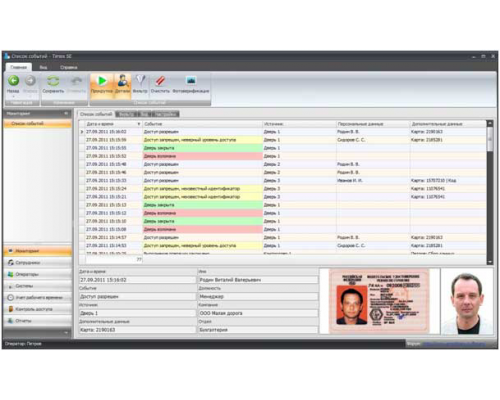The image size is (500, 400).
Task: Toggle Прокрутка auto-scroll play icon
Action: (102, 81)
